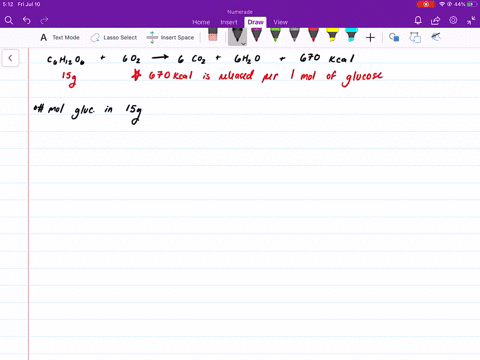Open the settings gear icon
This screenshot has width=480, height=360.
[x=453, y=20]
